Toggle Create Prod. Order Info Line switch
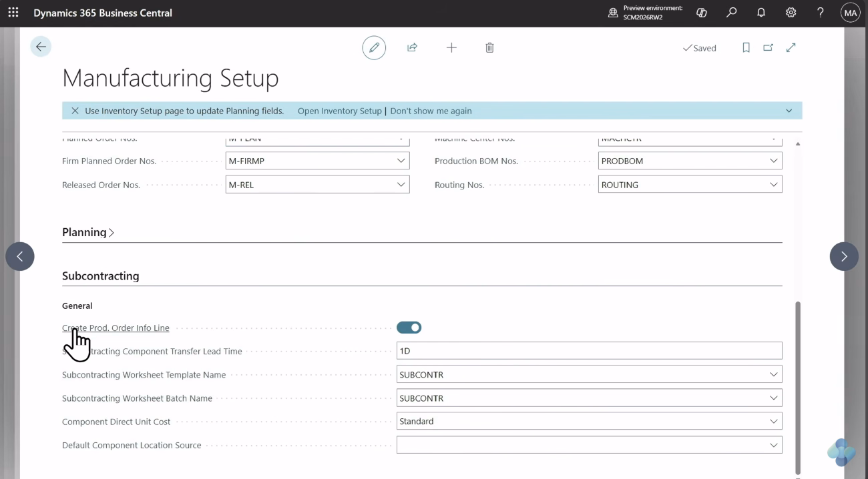 (409, 328)
